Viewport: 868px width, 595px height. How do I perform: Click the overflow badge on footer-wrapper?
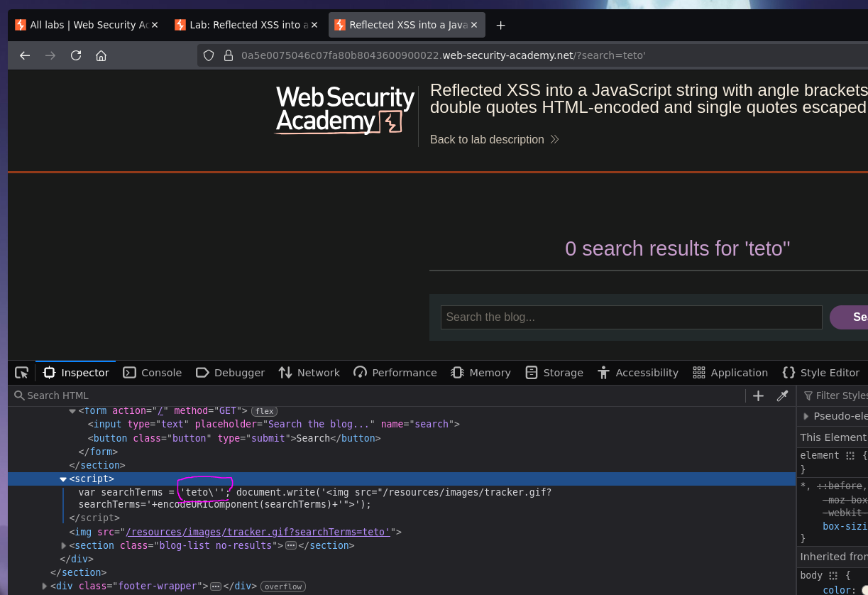283,586
